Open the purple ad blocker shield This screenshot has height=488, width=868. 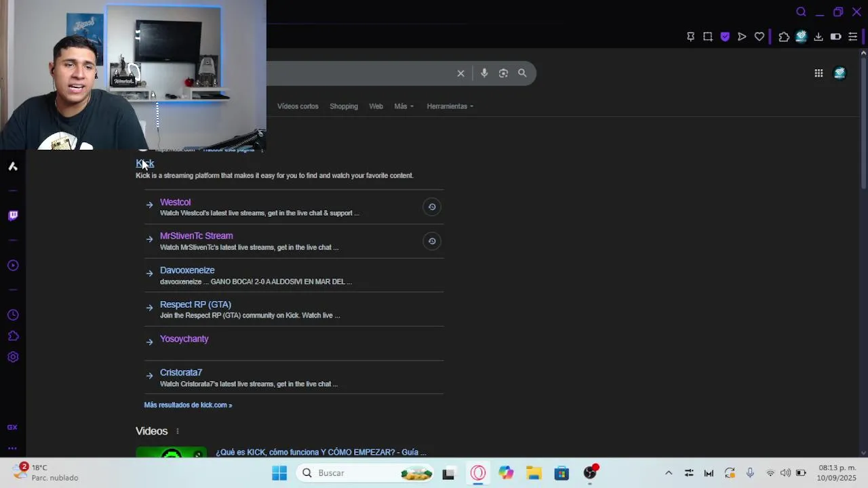coord(725,37)
